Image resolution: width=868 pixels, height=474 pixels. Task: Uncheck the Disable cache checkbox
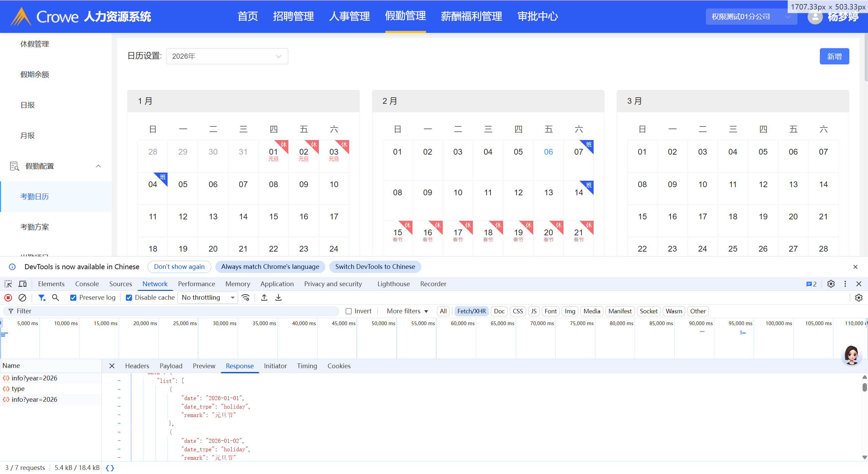coord(129,298)
